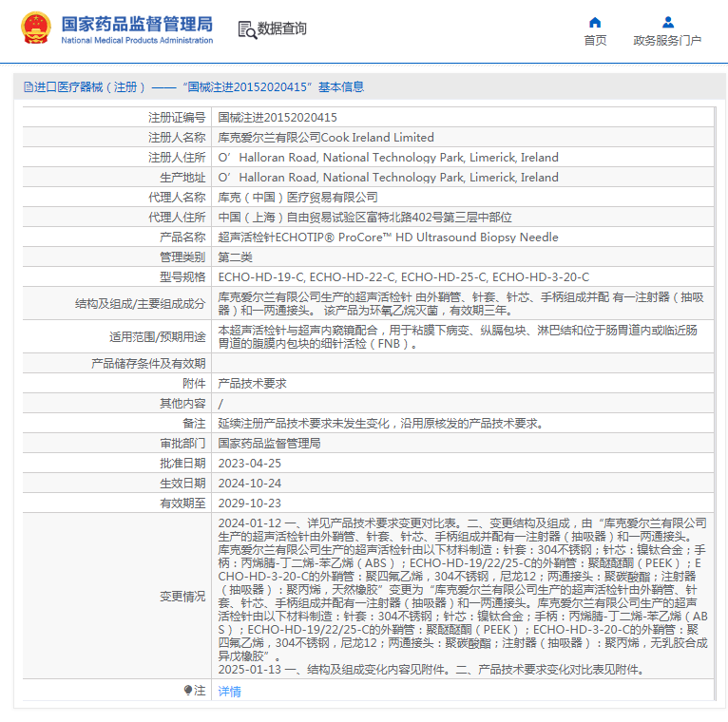Image resolution: width=728 pixels, height=722 pixels.
Task: Select product name ECHOTIP ProCore HD value
Action: 388,237
